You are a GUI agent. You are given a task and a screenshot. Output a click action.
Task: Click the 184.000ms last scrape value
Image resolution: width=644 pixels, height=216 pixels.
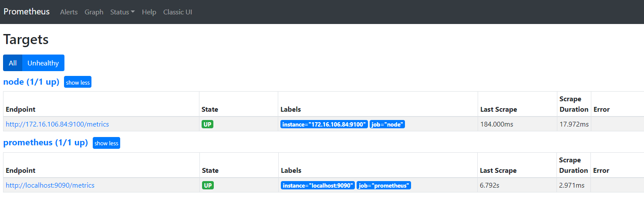pyautogui.click(x=497, y=124)
